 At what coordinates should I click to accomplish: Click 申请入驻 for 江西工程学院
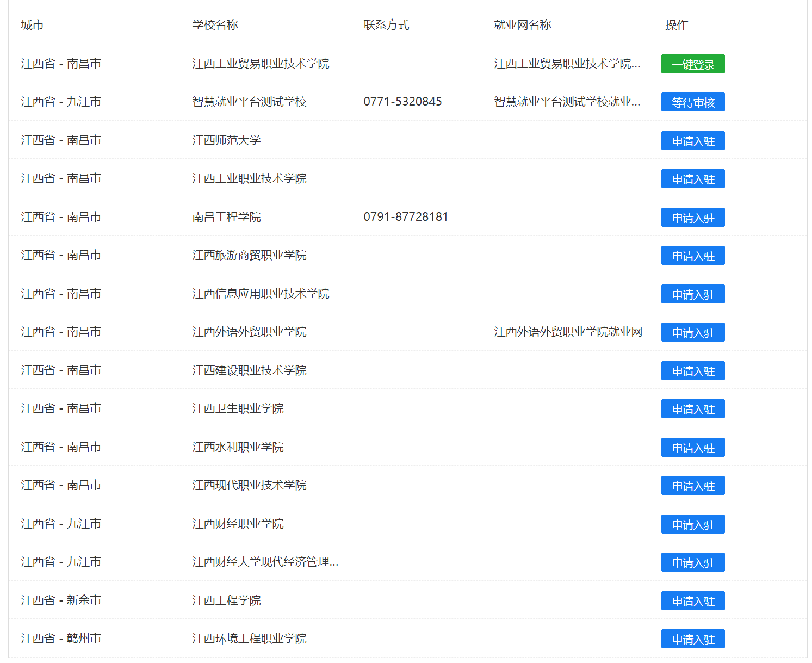693,601
